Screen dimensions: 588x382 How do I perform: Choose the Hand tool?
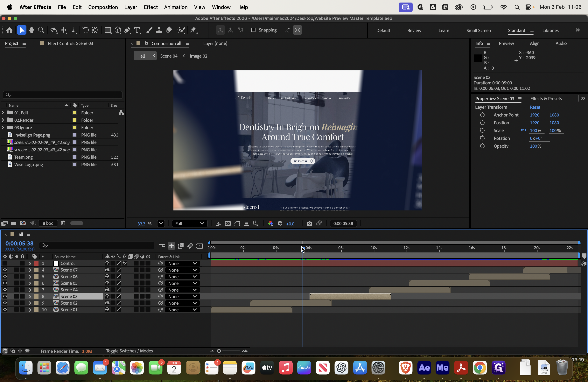pyautogui.click(x=31, y=30)
